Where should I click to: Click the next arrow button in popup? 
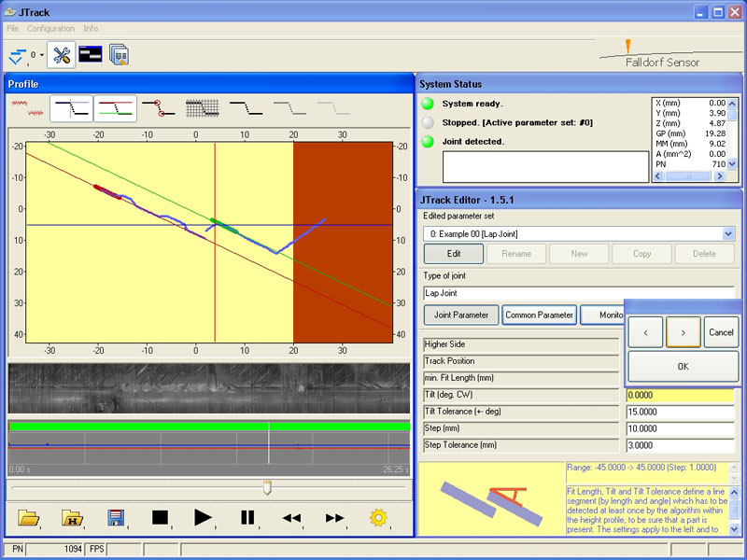[x=684, y=332]
